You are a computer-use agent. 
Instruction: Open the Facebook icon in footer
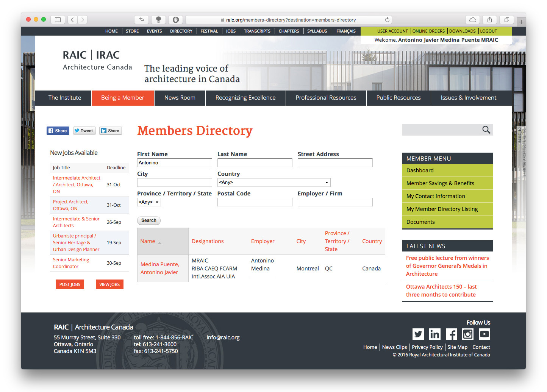(451, 334)
